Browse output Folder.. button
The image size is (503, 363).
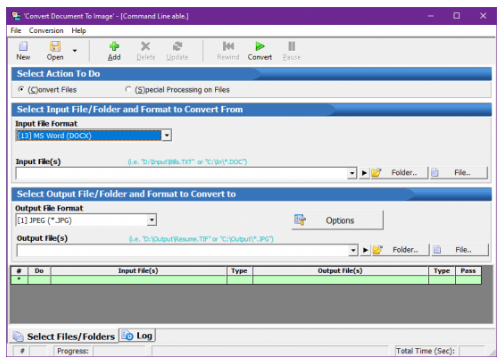click(x=400, y=250)
